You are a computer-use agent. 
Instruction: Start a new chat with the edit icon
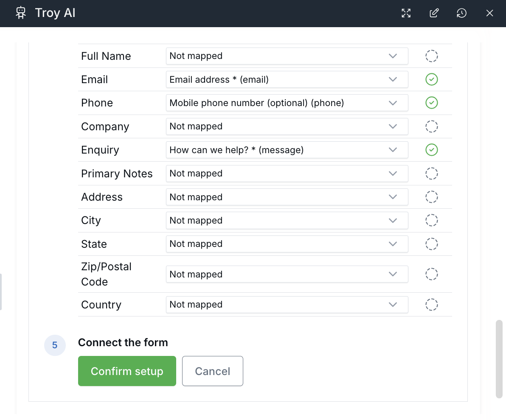point(434,13)
